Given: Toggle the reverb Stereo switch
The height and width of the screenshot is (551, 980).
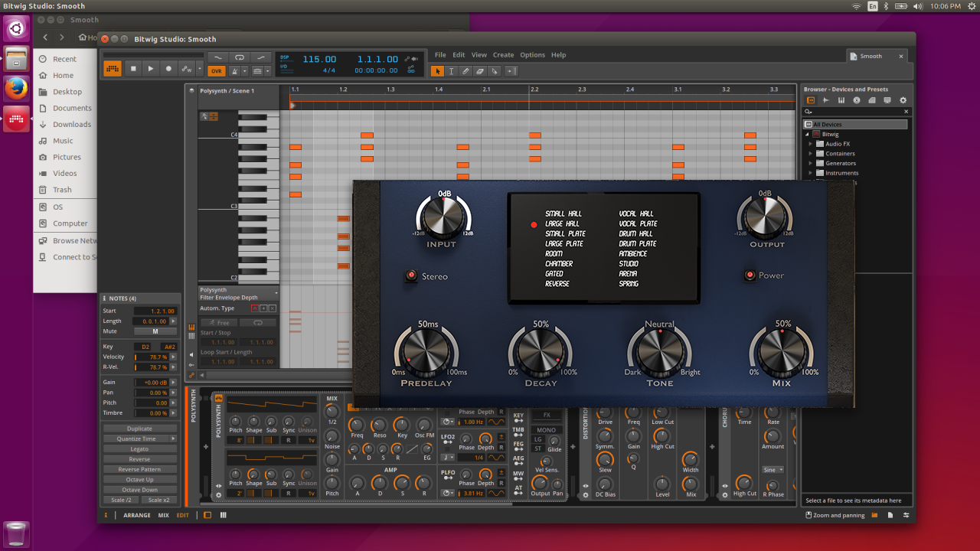Looking at the screenshot, I should 412,275.
